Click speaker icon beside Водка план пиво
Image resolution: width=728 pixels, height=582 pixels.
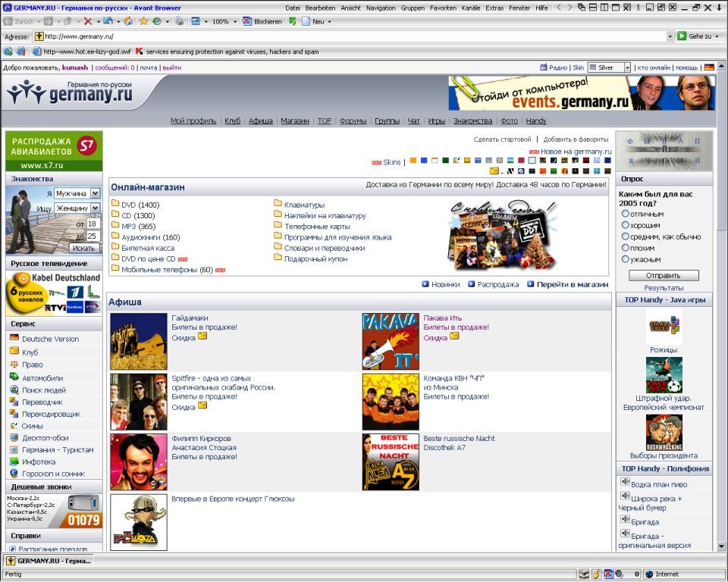tap(626, 482)
